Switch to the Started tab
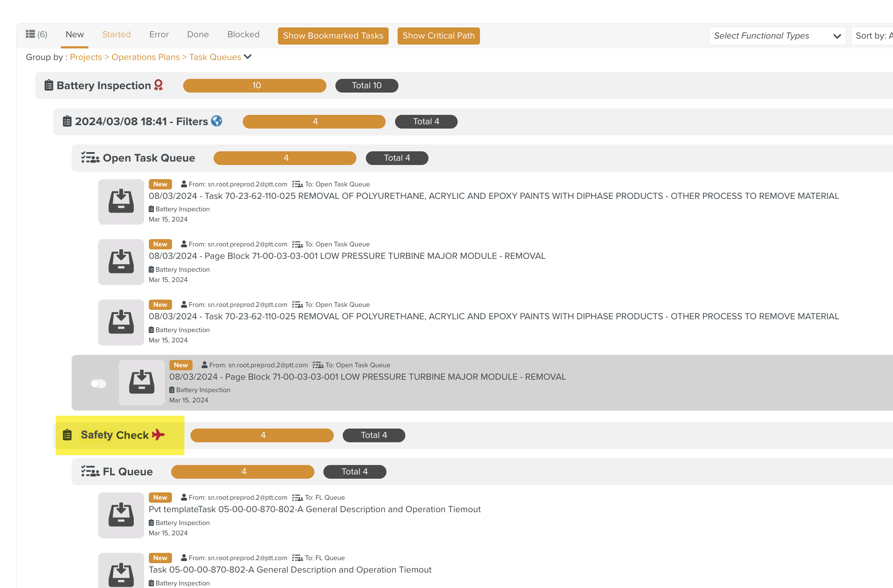The height and width of the screenshot is (588, 893). (x=116, y=34)
